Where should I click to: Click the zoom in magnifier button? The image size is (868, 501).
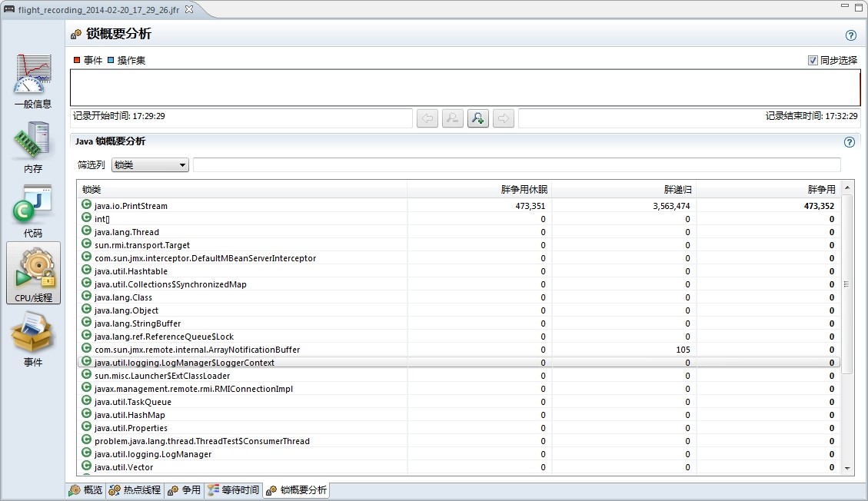pyautogui.click(x=477, y=118)
